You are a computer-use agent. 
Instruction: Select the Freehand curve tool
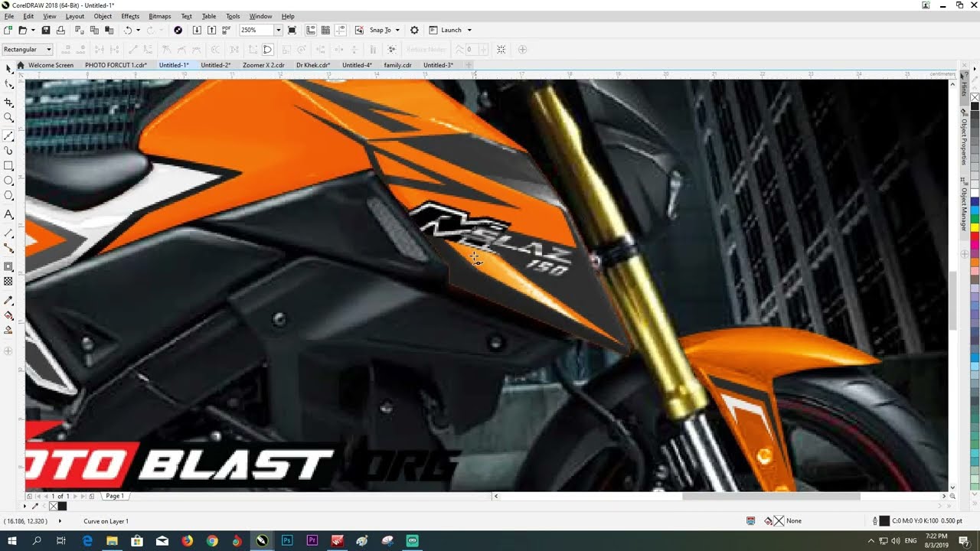pyautogui.click(x=8, y=135)
